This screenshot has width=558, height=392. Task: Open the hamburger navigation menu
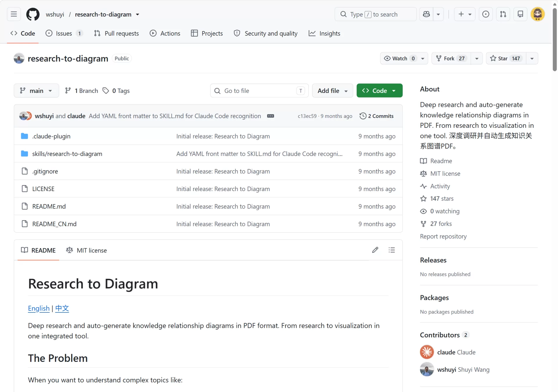(14, 14)
